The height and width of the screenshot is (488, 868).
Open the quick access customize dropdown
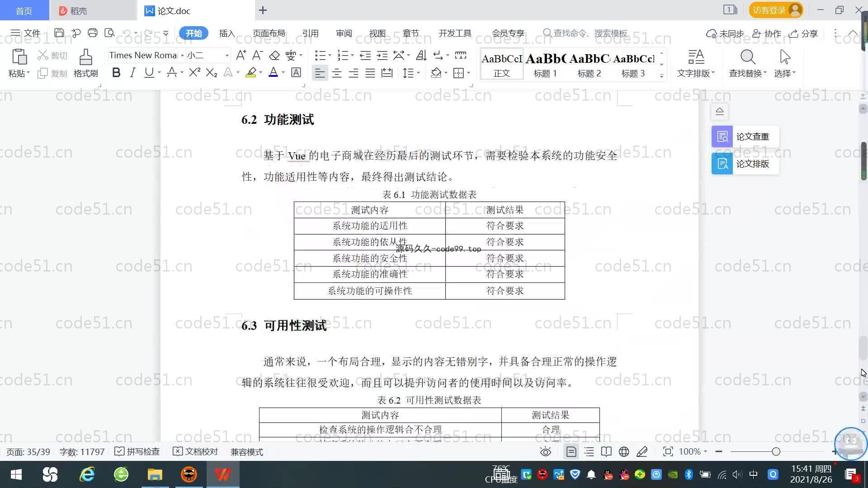coord(165,33)
